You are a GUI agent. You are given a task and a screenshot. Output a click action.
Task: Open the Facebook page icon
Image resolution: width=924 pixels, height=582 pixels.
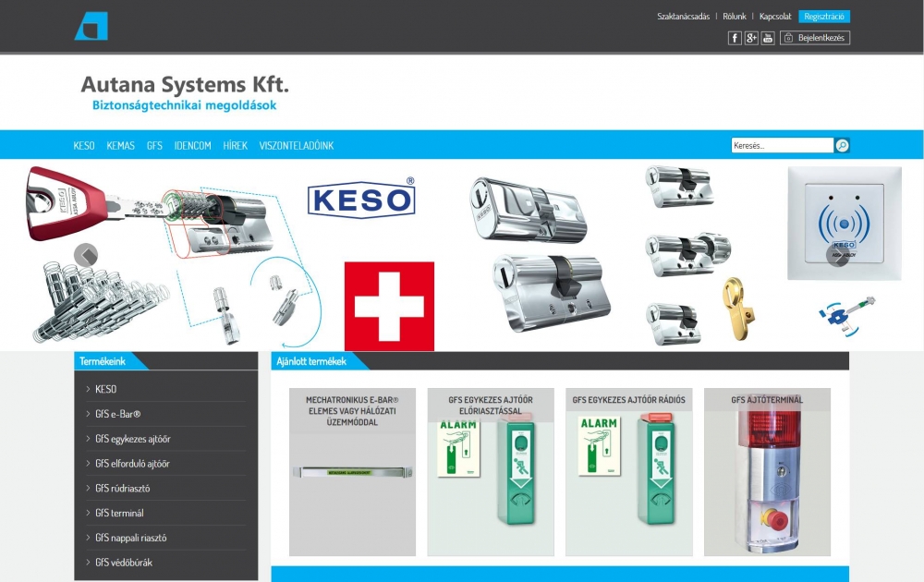tap(735, 38)
